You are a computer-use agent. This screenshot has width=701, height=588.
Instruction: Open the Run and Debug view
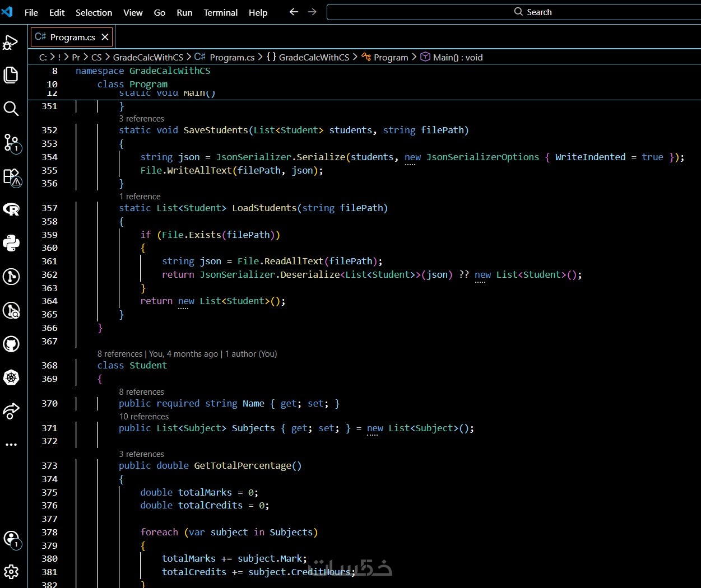[11, 43]
